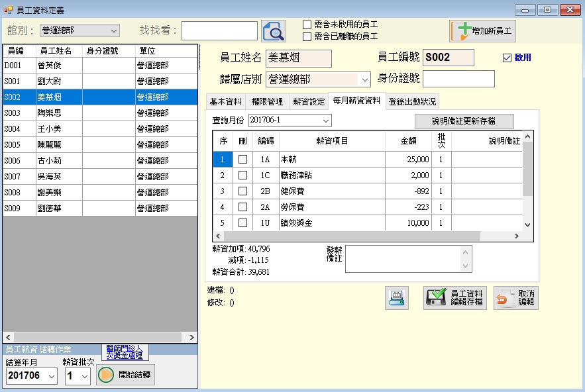This screenshot has height=392, width=585.
Task: Click the application icon in title bar
Action: click(8, 9)
